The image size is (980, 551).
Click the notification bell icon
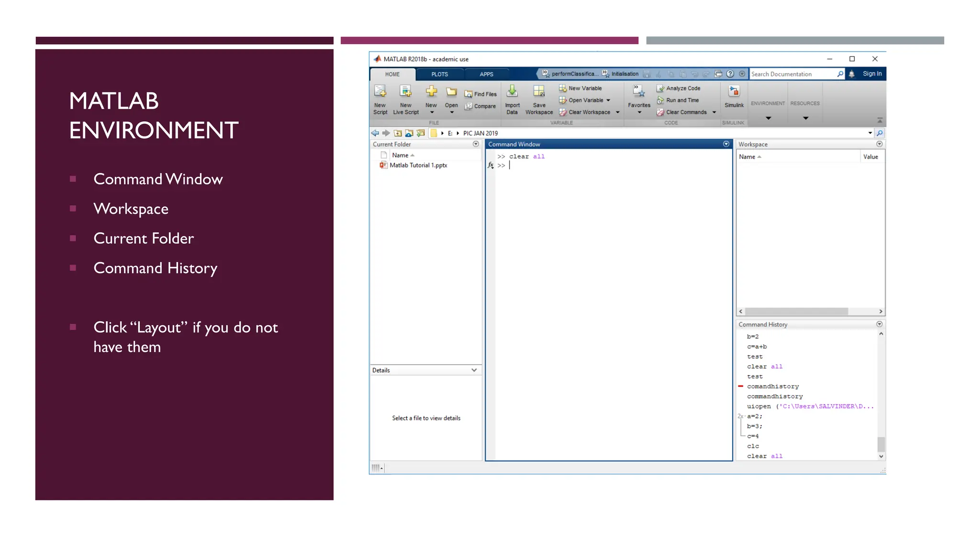[852, 74]
